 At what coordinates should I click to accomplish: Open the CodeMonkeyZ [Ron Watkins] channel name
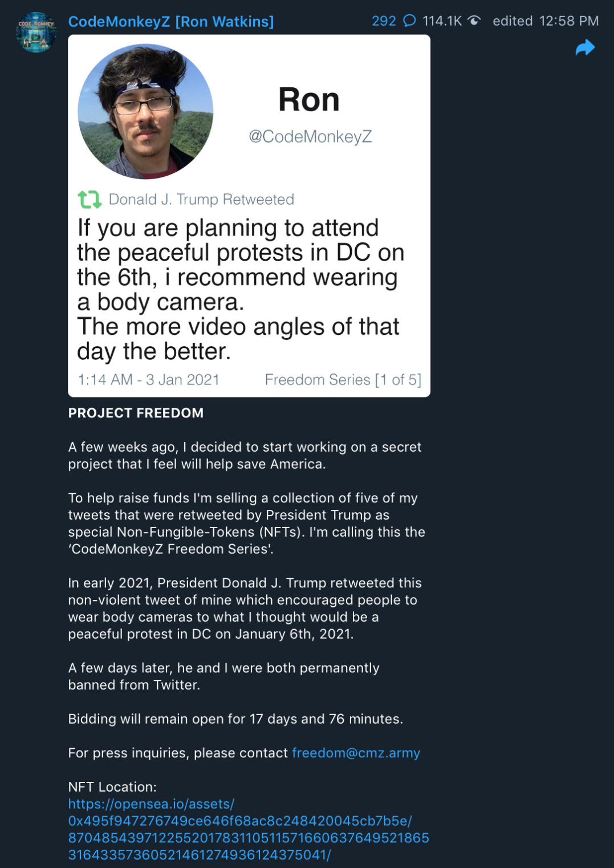[x=171, y=22]
